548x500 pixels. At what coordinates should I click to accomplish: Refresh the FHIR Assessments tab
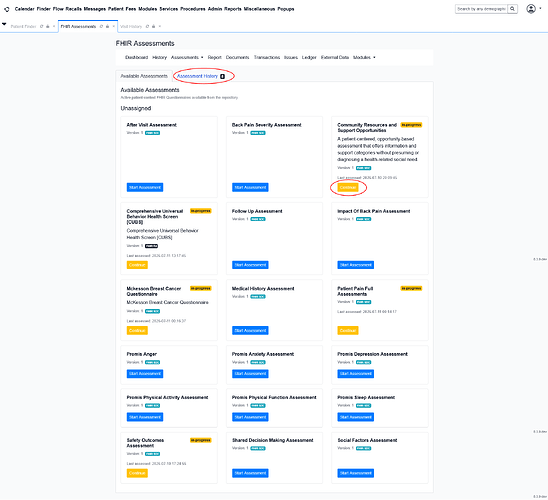click(101, 27)
